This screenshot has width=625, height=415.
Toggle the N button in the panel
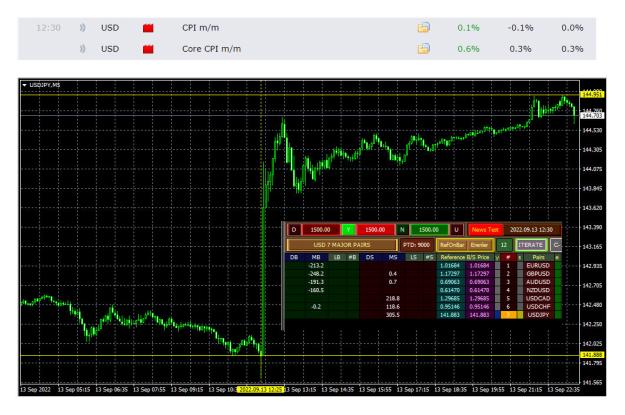click(x=402, y=230)
